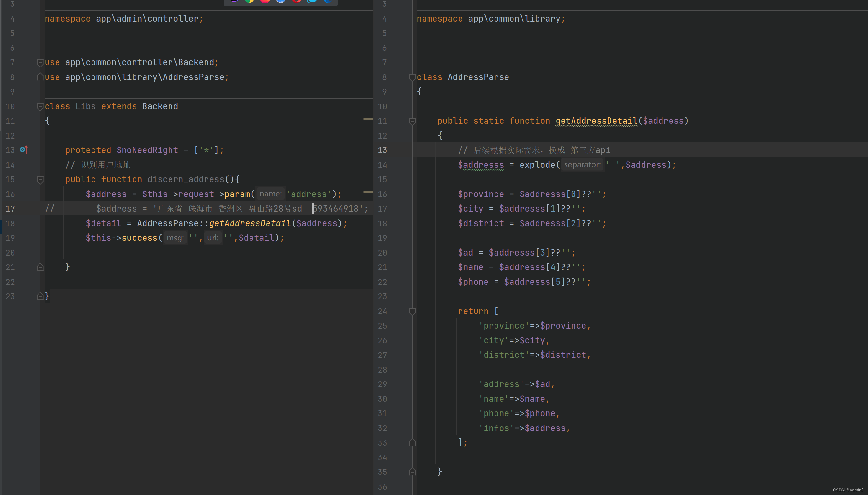This screenshot has width=868, height=495.
Task: Click the underlined $addresss variable on line 14
Action: (x=481, y=165)
